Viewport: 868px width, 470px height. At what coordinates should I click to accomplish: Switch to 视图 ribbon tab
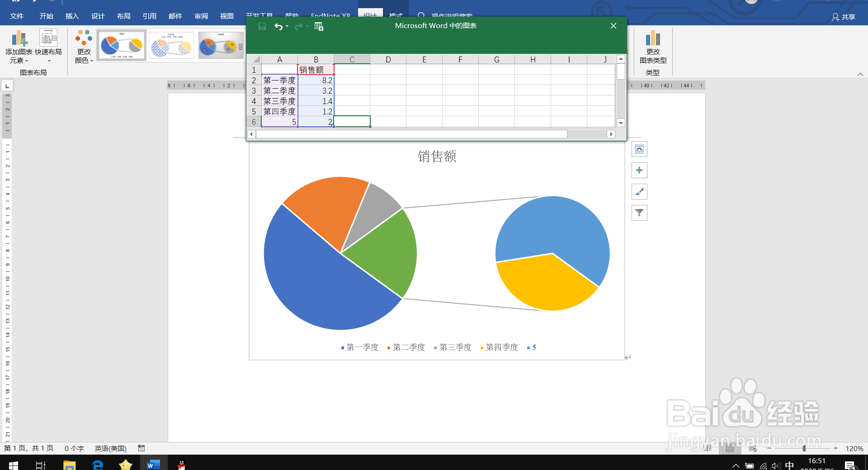coord(227,16)
